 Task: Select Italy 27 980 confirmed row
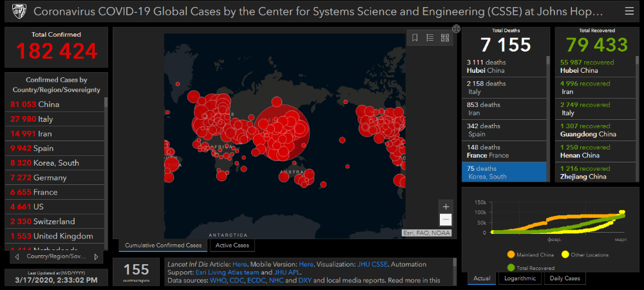point(55,119)
